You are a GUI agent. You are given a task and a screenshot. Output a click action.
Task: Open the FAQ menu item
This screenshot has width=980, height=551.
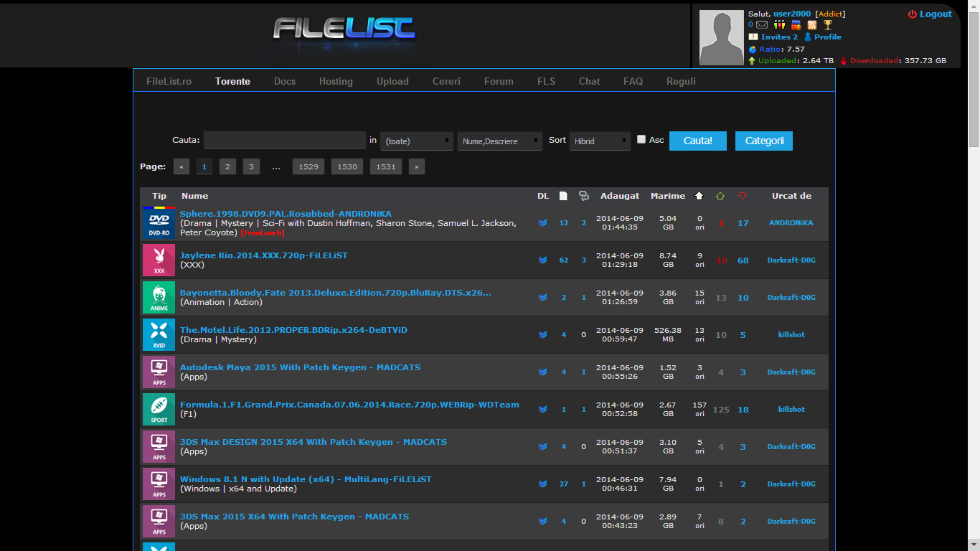click(x=633, y=81)
